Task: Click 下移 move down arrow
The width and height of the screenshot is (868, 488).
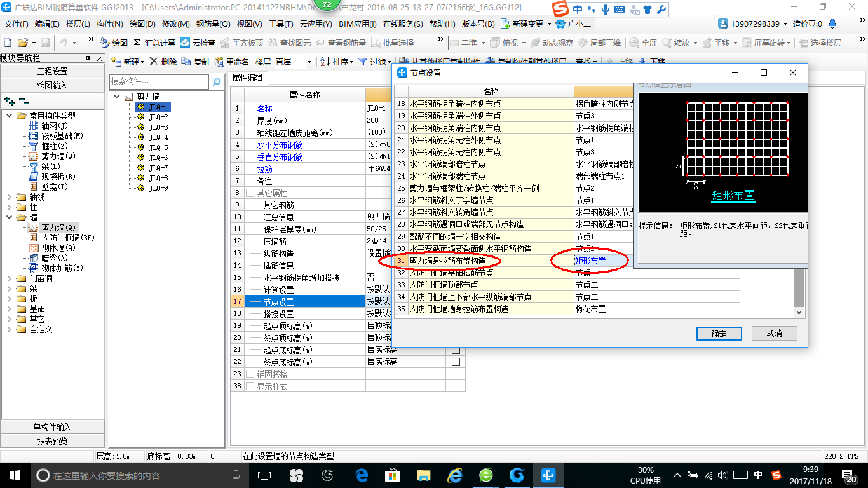Action: pyautogui.click(x=652, y=62)
